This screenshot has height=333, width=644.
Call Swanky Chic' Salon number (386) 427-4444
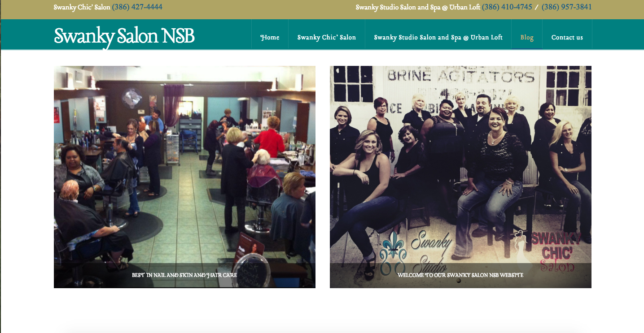click(137, 7)
